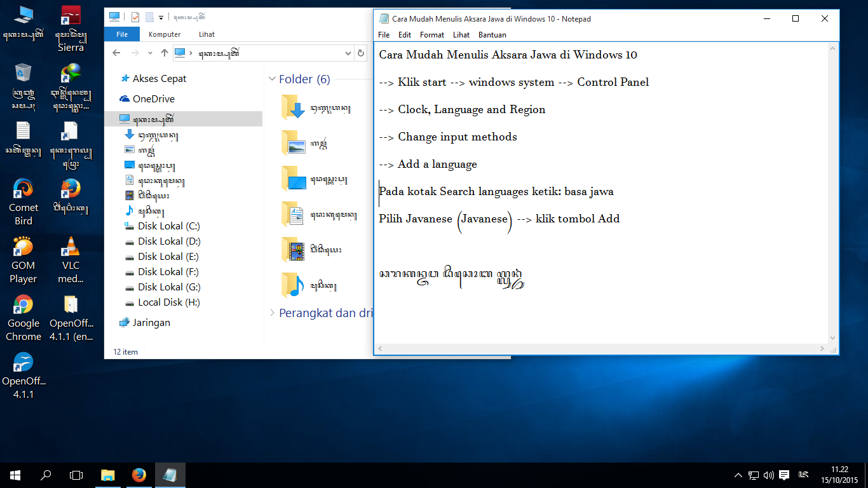Open Notepad's Lihat menu
Viewport: 868px width, 488px height.
(461, 35)
